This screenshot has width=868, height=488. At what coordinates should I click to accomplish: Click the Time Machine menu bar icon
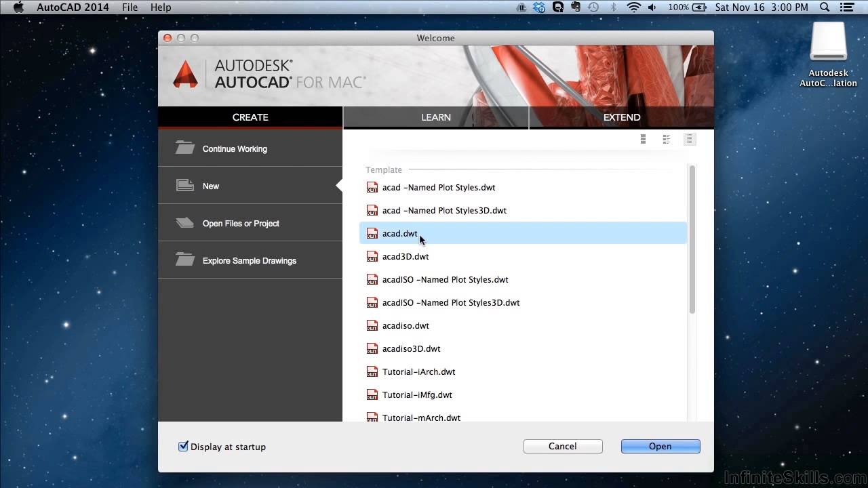coord(593,7)
